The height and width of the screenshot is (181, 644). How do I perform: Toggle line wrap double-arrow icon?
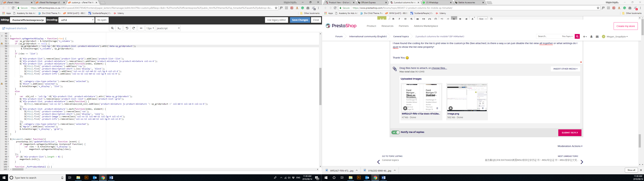click(141, 28)
